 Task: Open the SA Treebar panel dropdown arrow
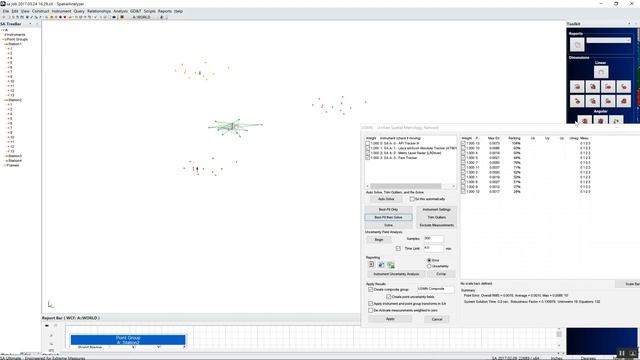coord(30,24)
